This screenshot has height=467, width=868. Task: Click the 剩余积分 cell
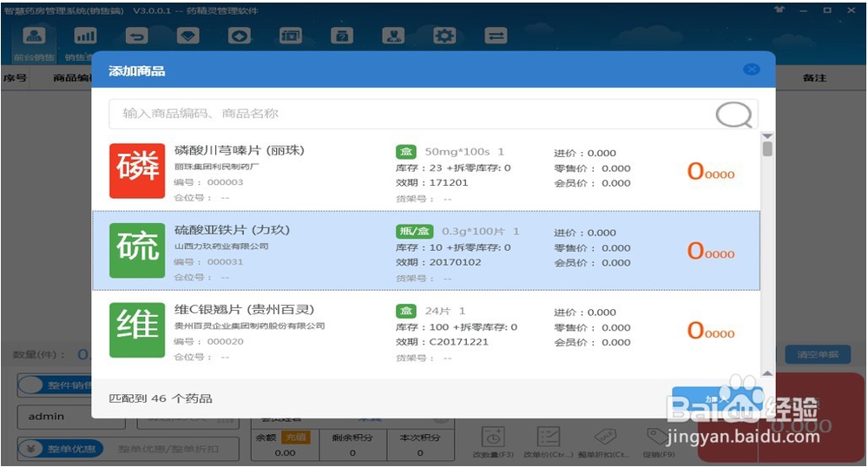(352, 445)
